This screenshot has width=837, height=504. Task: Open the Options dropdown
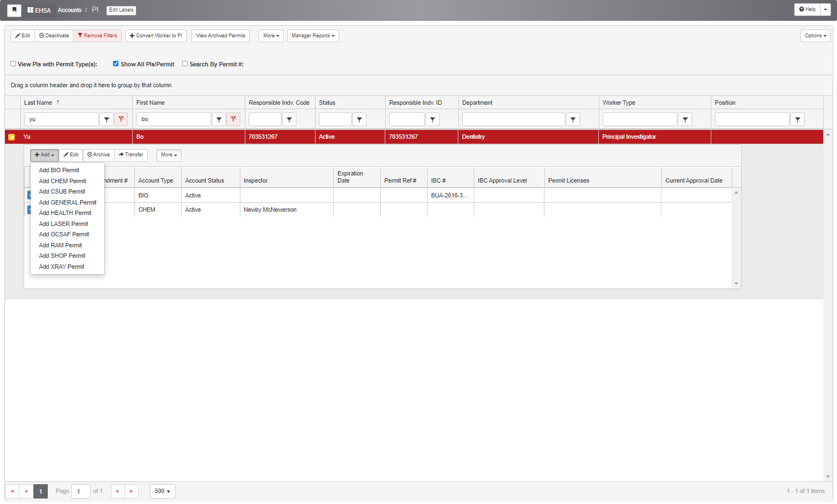816,36
